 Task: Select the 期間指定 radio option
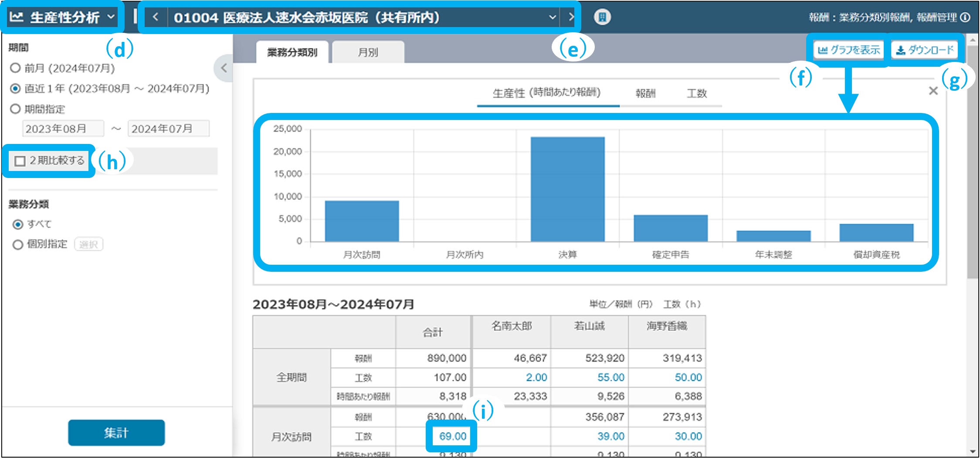click(16, 109)
